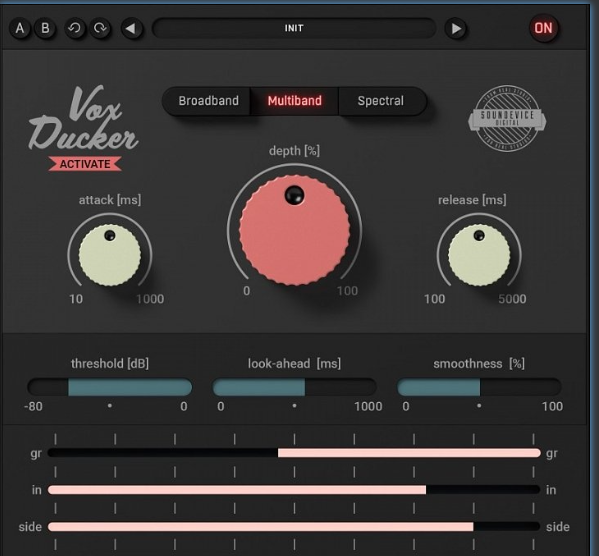Select preset slot B
Screen dimensions: 599x556
coord(45,28)
